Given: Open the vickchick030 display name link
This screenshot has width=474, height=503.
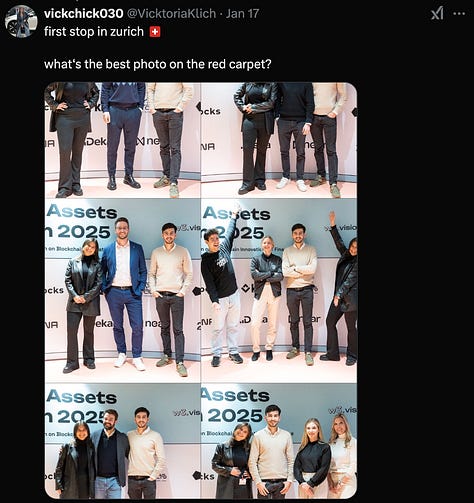Looking at the screenshot, I should [84, 13].
